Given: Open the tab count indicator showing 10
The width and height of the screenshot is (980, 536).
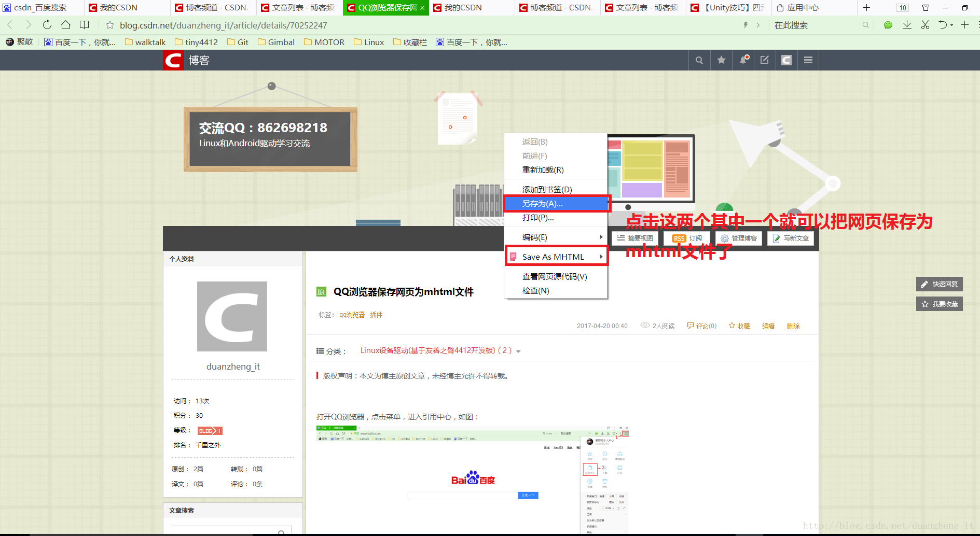Looking at the screenshot, I should click(903, 8).
